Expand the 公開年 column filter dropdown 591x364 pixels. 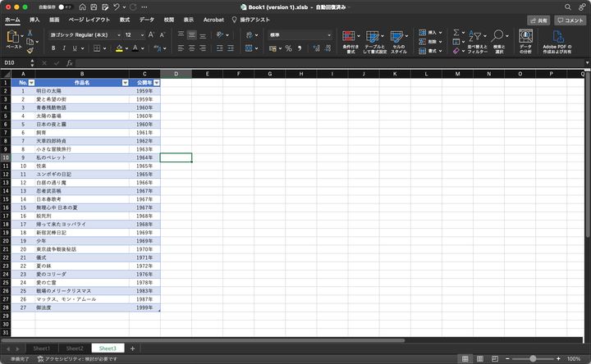[x=156, y=83]
